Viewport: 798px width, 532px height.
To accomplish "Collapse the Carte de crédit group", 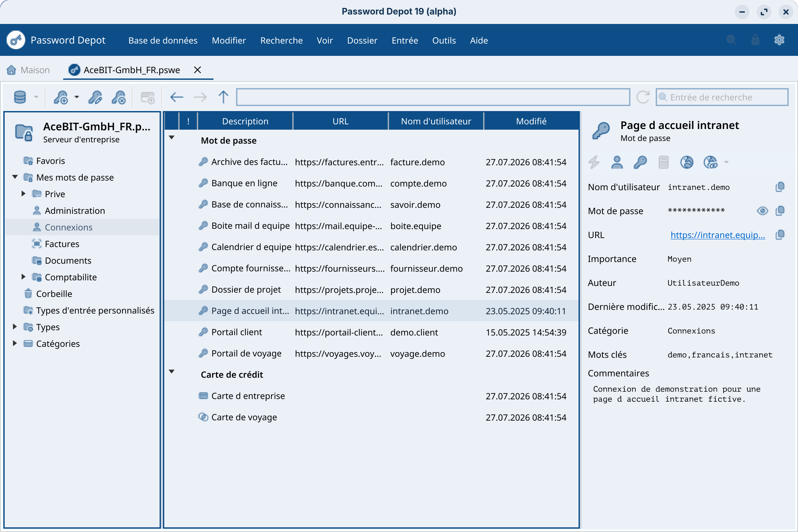I will coord(172,372).
